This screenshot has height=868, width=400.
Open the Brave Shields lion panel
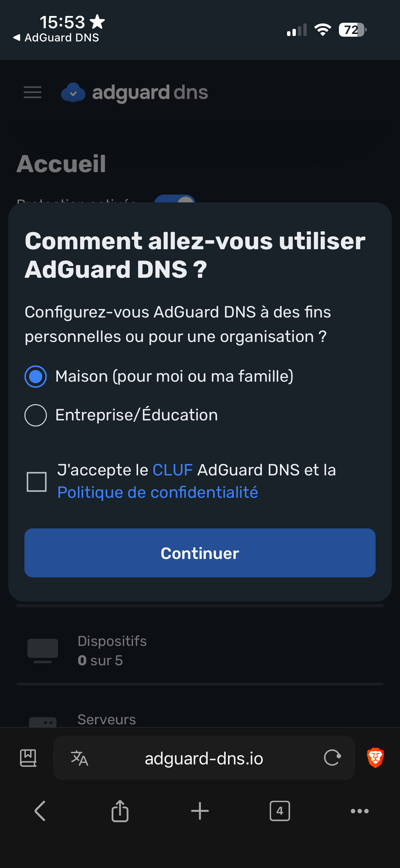pos(375,758)
